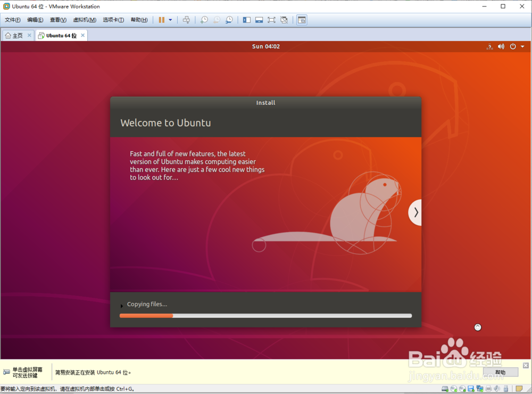
Task: Toggle the thumbnail bar view icon
Action: (259, 20)
